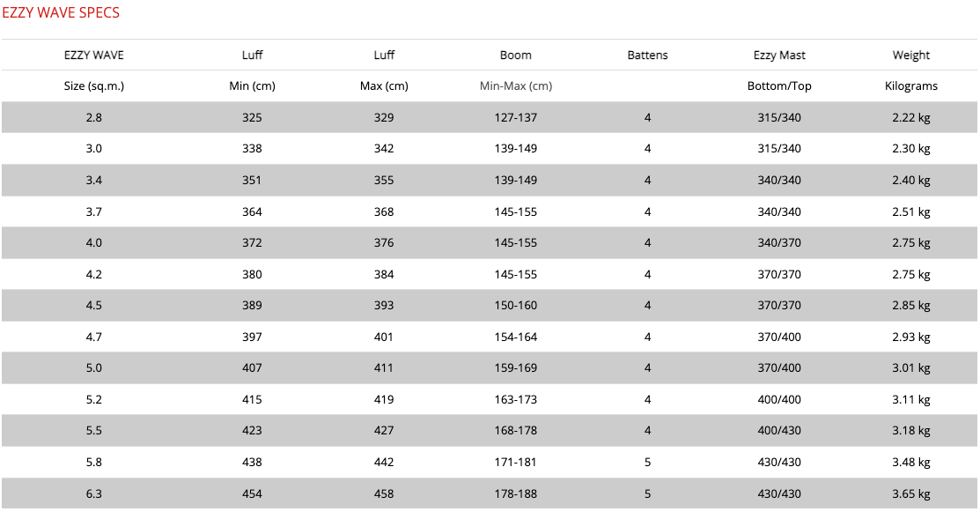Click the EZZY WAVE SPECS heading
The height and width of the screenshot is (519, 980).
[61, 13]
